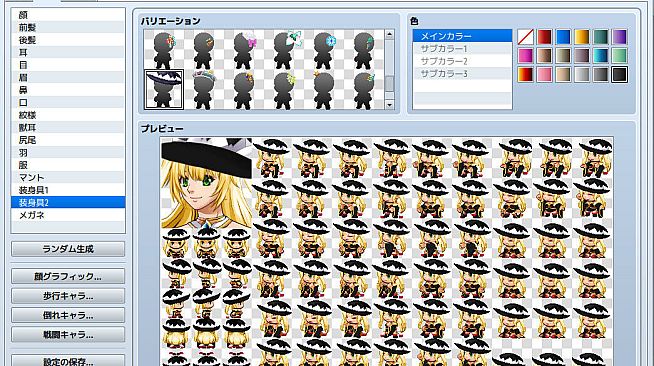Choose the yellow gold color swatch
The width and height of the screenshot is (654, 366).
coord(582,37)
